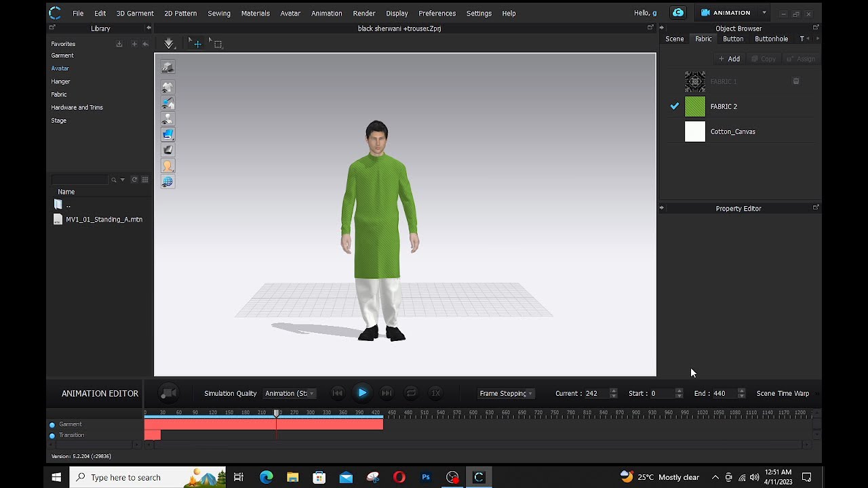This screenshot has width=868, height=488.
Task: Collapse the Property Editor panel arrow
Action: [x=662, y=208]
